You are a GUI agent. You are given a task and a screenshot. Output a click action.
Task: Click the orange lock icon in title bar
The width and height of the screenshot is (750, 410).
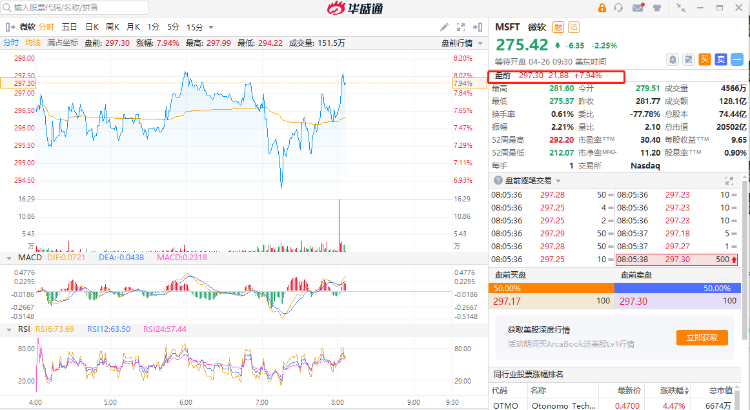pos(602,8)
